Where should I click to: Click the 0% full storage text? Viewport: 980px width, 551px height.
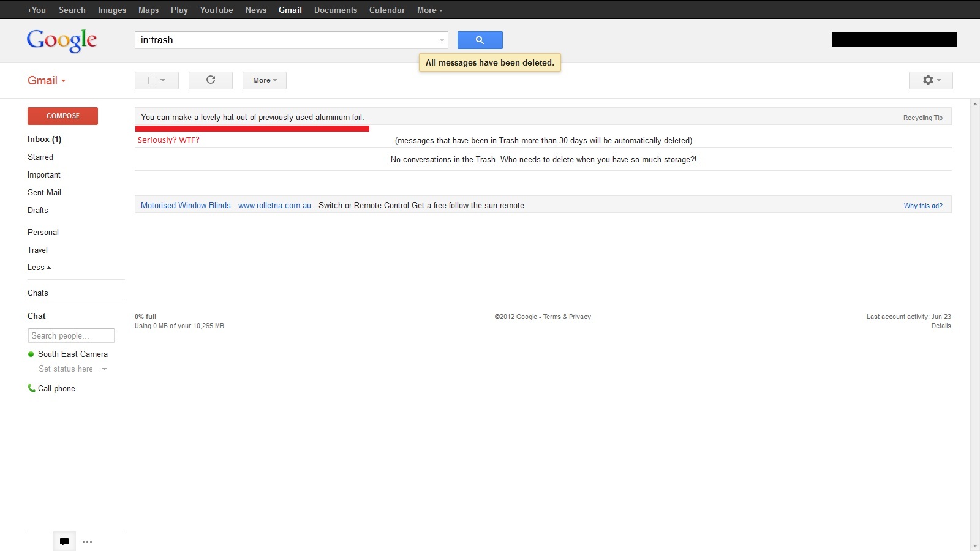coord(145,317)
